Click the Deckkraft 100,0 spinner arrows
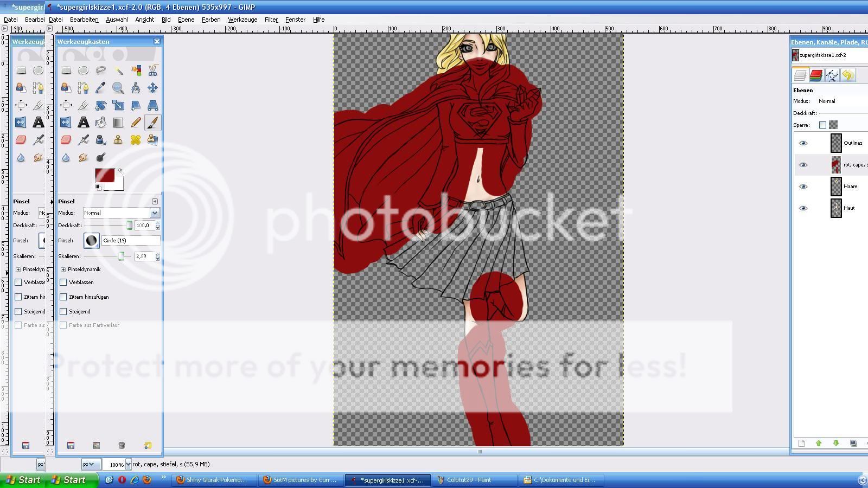The height and width of the screenshot is (488, 868). click(x=157, y=226)
